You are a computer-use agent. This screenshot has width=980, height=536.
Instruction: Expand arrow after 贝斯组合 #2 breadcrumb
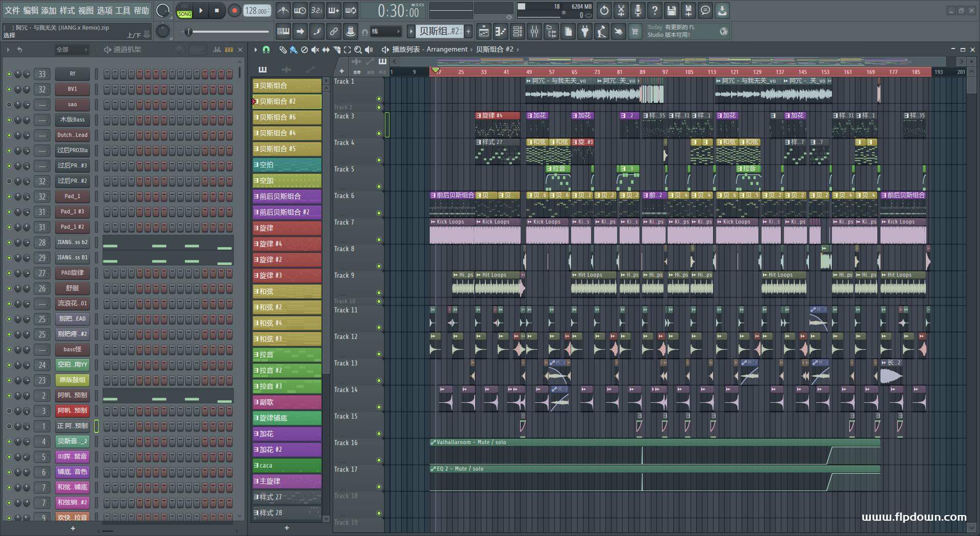point(518,50)
